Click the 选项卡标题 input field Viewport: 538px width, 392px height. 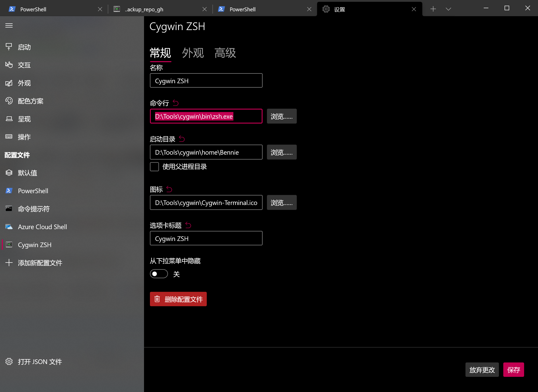pyautogui.click(x=206, y=238)
